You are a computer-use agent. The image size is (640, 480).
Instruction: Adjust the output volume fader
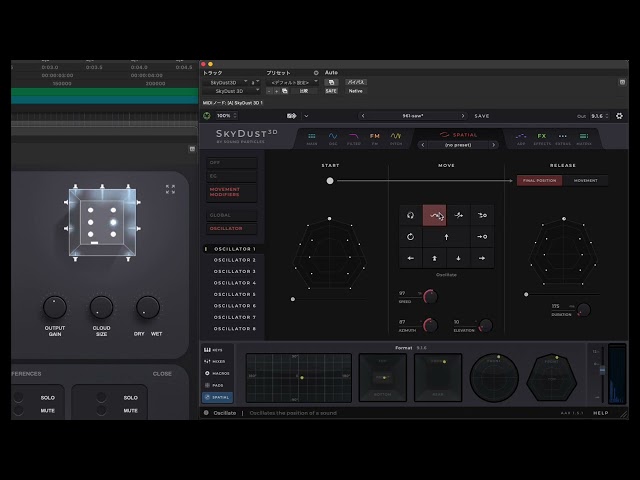(x=602, y=370)
